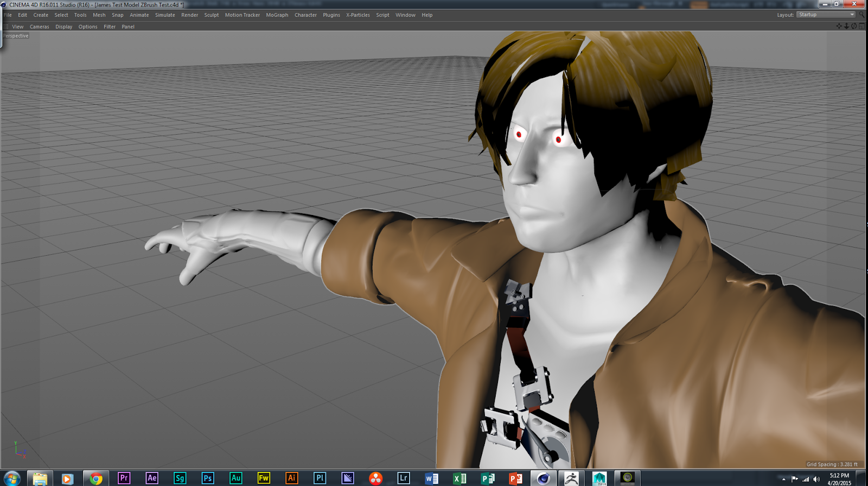Open the Snap menu

pyautogui.click(x=118, y=15)
